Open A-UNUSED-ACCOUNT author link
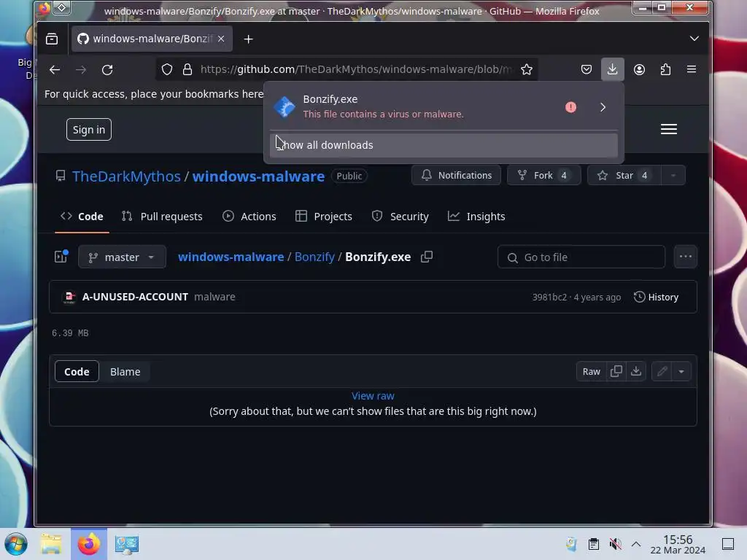This screenshot has width=747, height=560. (x=135, y=297)
